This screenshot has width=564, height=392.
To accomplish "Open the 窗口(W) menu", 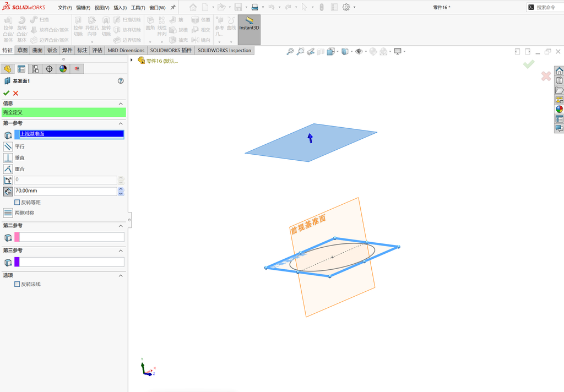I will (157, 8).
